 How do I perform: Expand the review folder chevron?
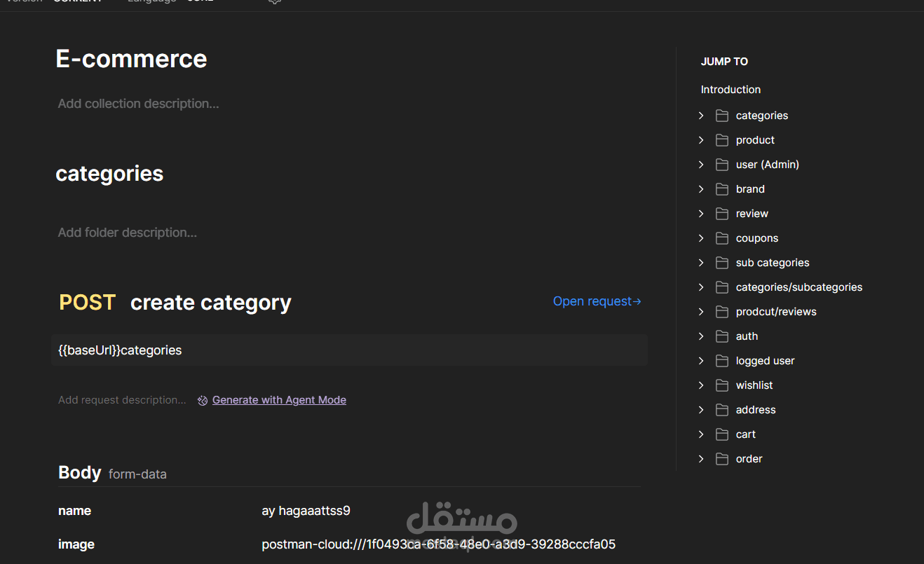[x=701, y=214]
